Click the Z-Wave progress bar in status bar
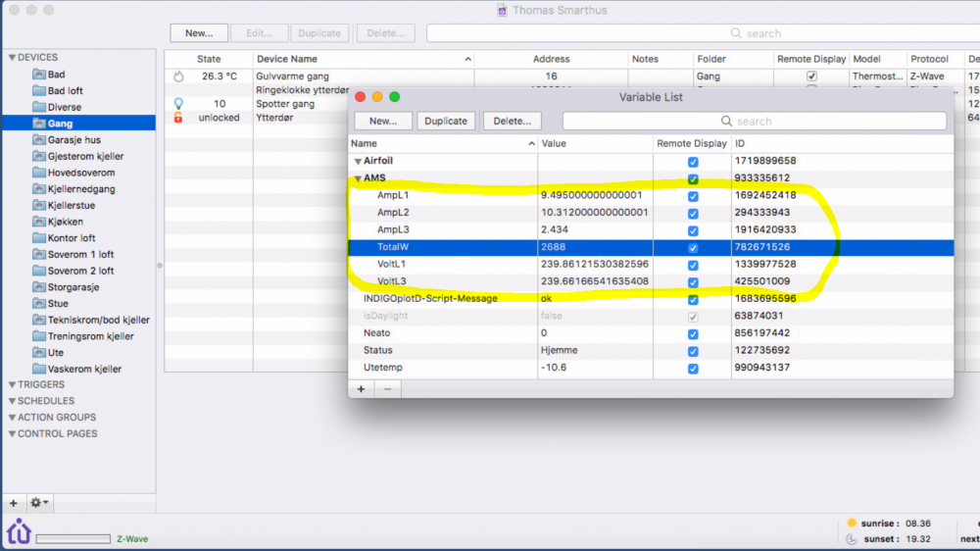Image resolution: width=980 pixels, height=551 pixels. click(73, 538)
